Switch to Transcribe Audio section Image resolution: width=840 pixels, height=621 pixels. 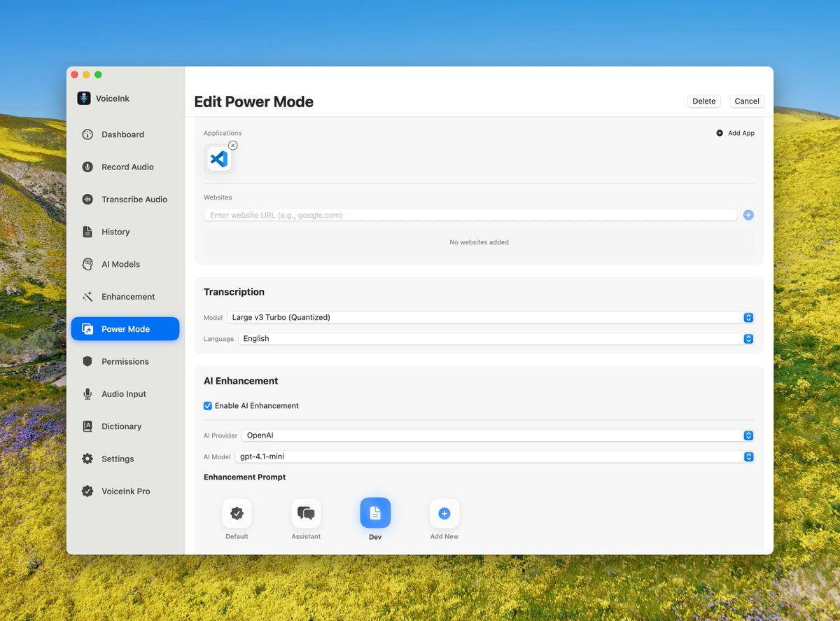click(x=125, y=200)
